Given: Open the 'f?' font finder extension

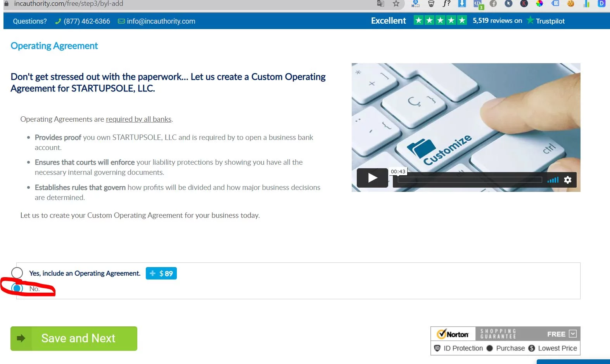Looking at the screenshot, I should (x=446, y=4).
